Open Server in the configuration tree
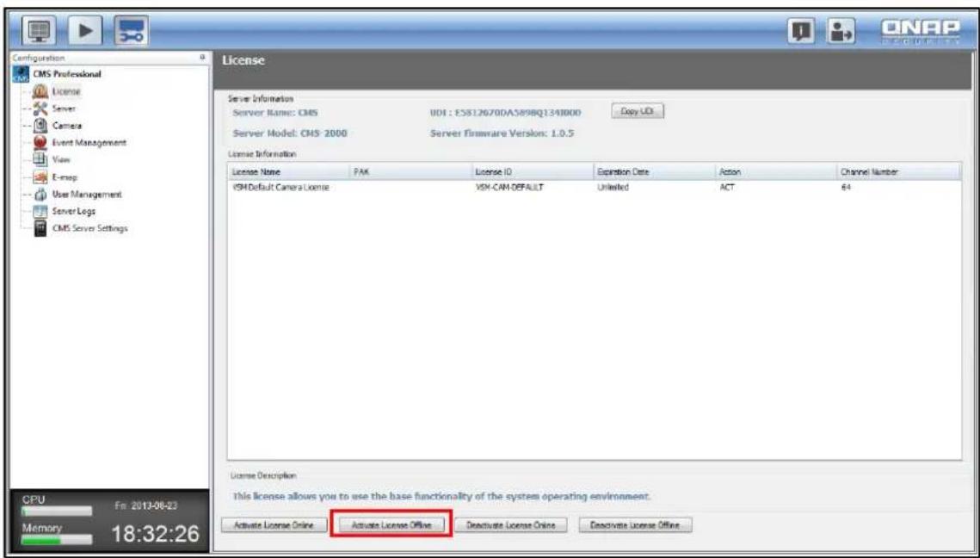 coord(65,108)
